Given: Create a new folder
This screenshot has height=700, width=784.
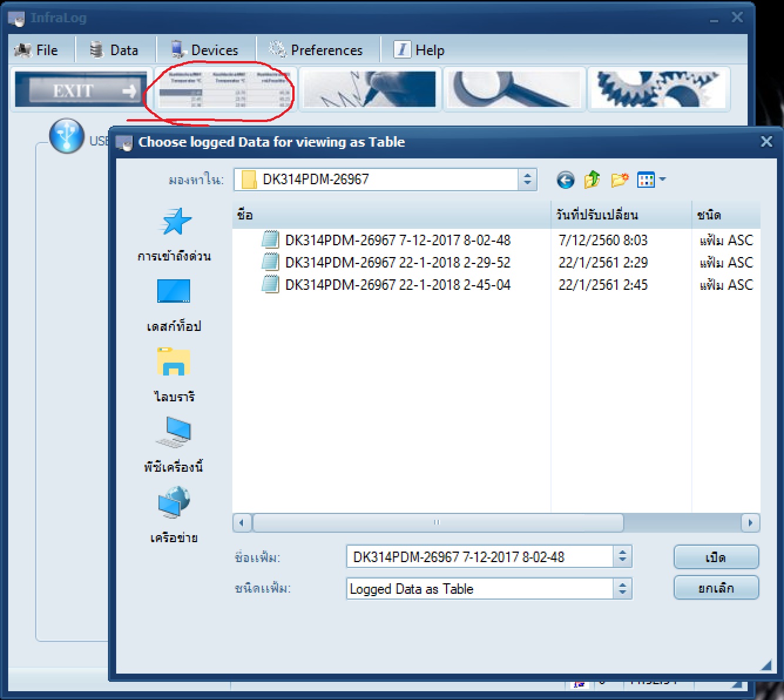Looking at the screenshot, I should (x=619, y=180).
